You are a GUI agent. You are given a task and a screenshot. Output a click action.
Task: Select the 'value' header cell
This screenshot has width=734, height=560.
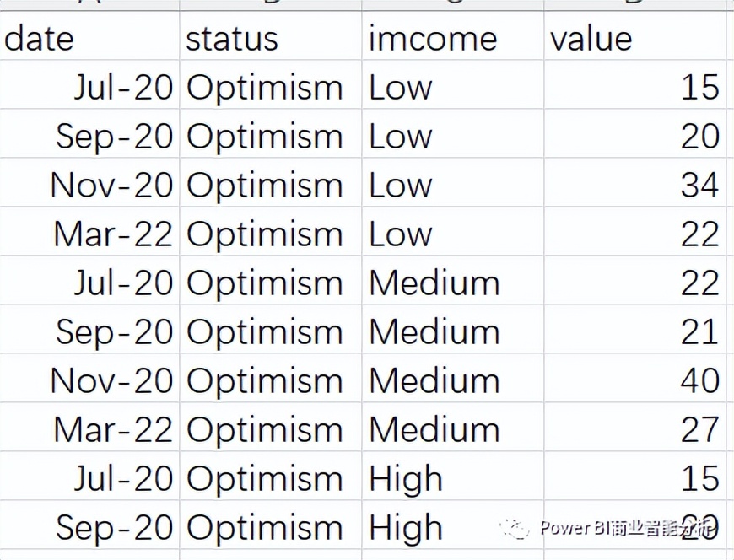pos(635,36)
